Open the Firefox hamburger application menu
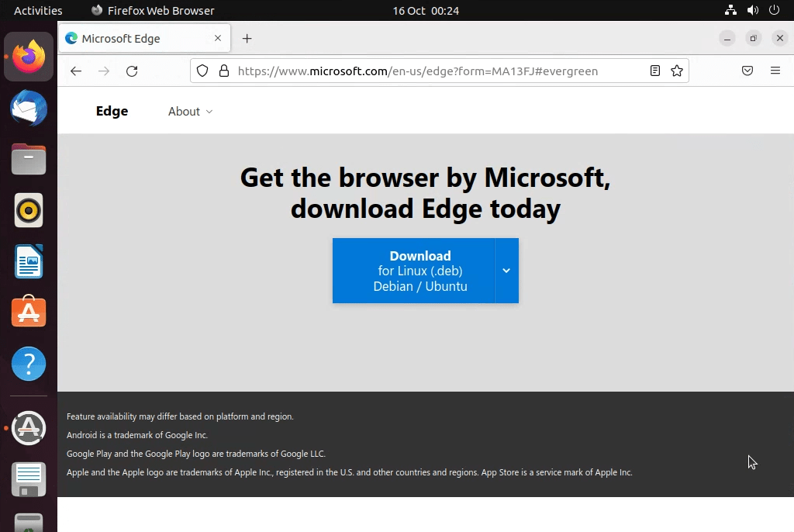794x532 pixels. pos(775,71)
